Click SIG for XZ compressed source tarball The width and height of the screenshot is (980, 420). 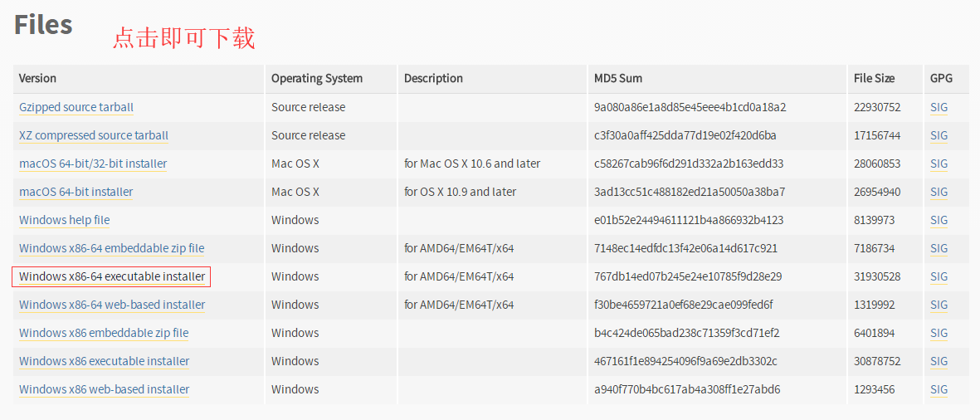939,135
